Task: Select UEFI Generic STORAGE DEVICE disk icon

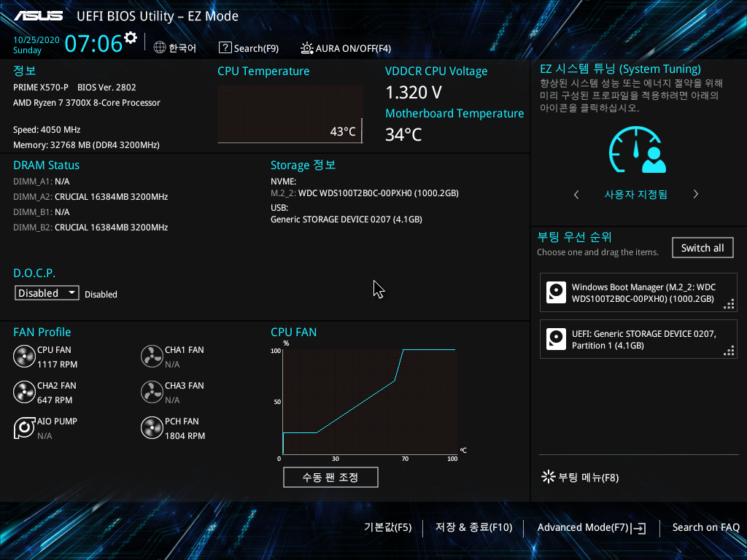Action: coord(556,339)
